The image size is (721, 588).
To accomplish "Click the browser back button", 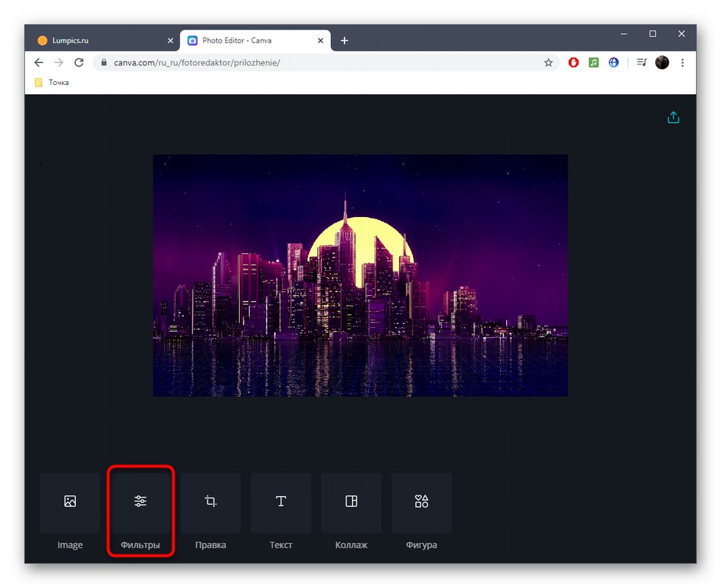I will [x=39, y=63].
